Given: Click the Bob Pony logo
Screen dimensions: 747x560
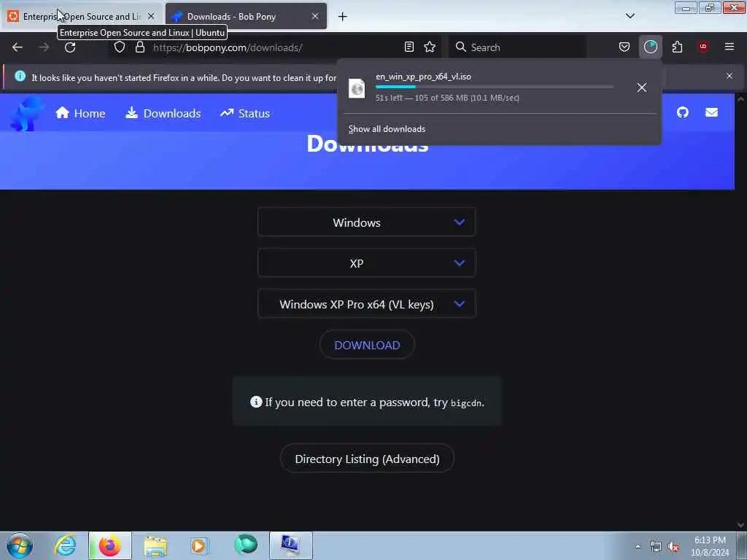Looking at the screenshot, I should click(x=27, y=113).
